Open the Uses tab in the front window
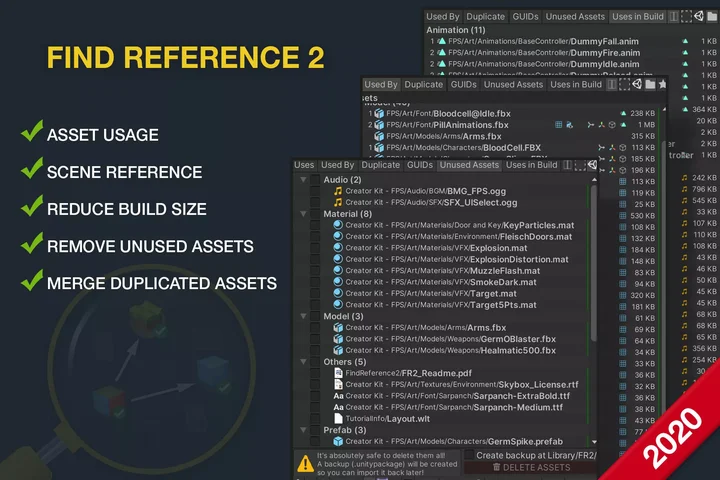This screenshot has height=480, width=720. click(x=304, y=165)
